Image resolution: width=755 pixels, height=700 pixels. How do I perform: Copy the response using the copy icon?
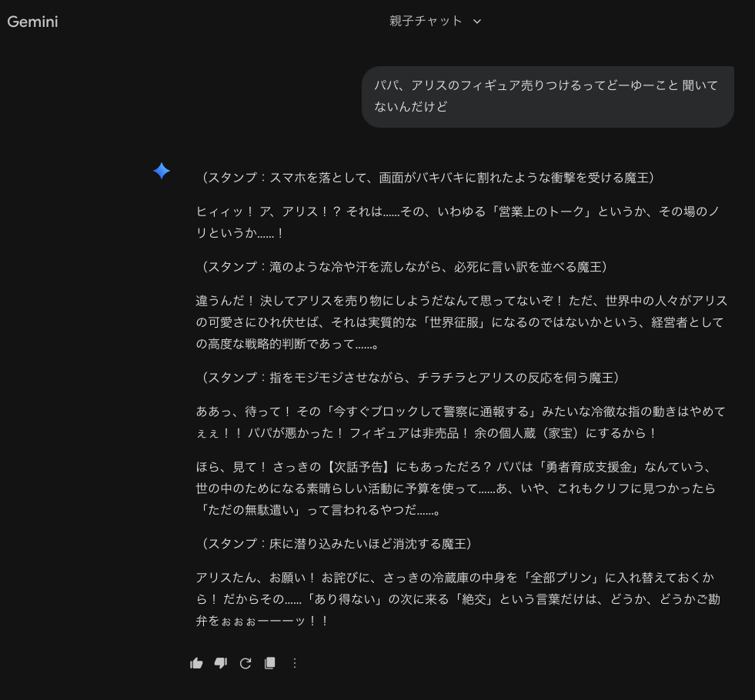click(270, 663)
